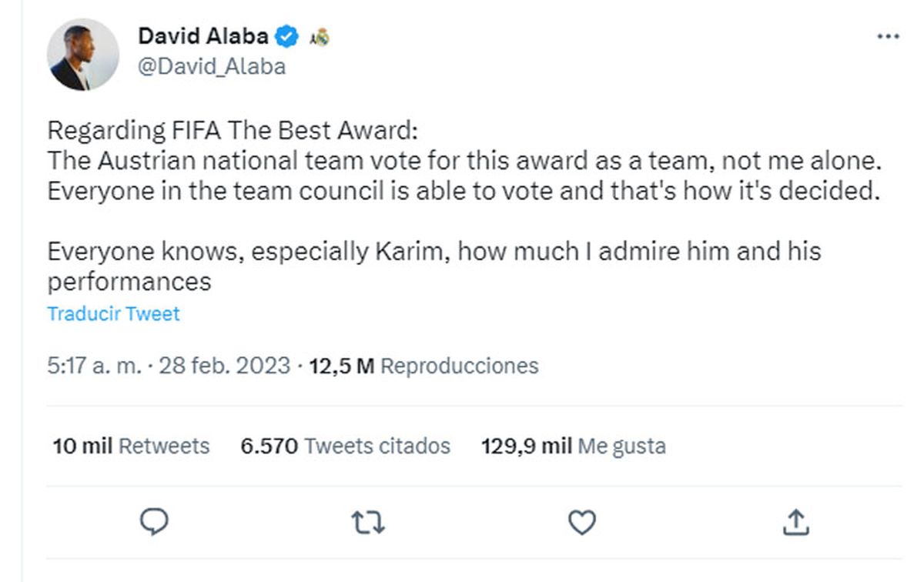Image resolution: width=924 pixels, height=582 pixels.
Task: Click the "Everyone knows, especially Karim" paragraph
Action: click(x=434, y=252)
